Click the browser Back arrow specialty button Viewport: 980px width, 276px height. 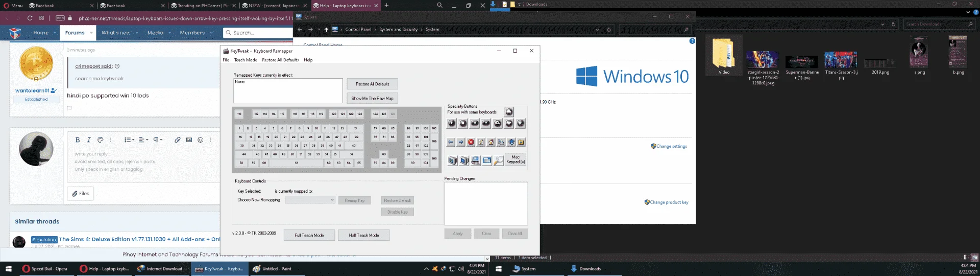[x=451, y=142]
